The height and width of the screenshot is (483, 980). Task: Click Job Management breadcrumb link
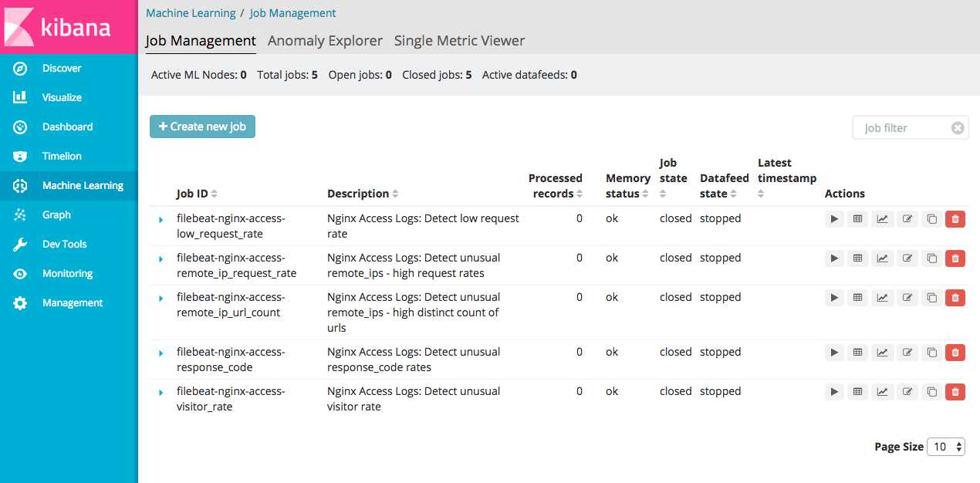pyautogui.click(x=292, y=13)
